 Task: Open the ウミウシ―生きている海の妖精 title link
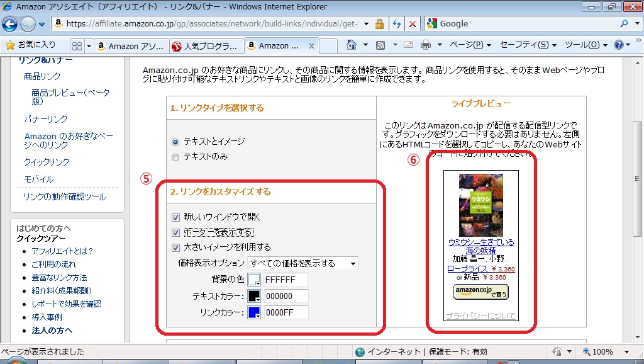click(481, 246)
